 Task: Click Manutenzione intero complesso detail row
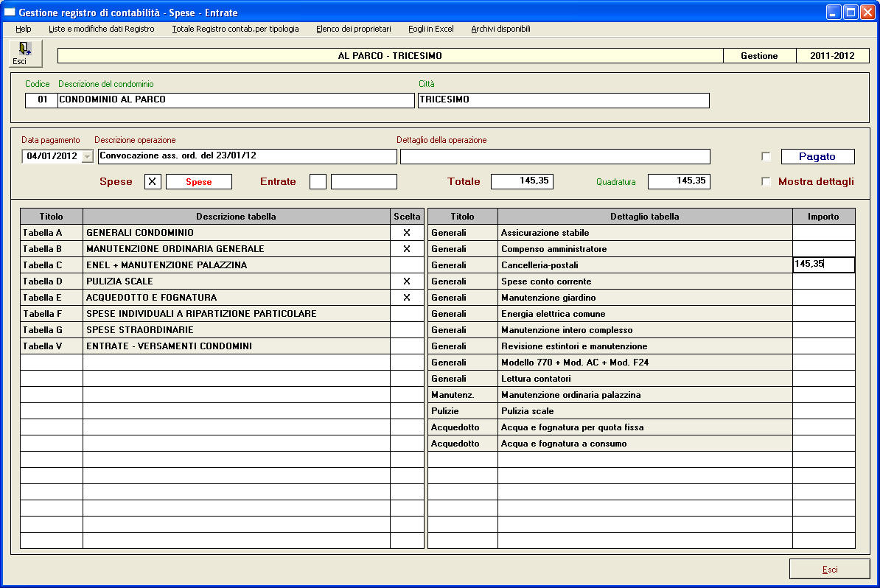pyautogui.click(x=641, y=330)
